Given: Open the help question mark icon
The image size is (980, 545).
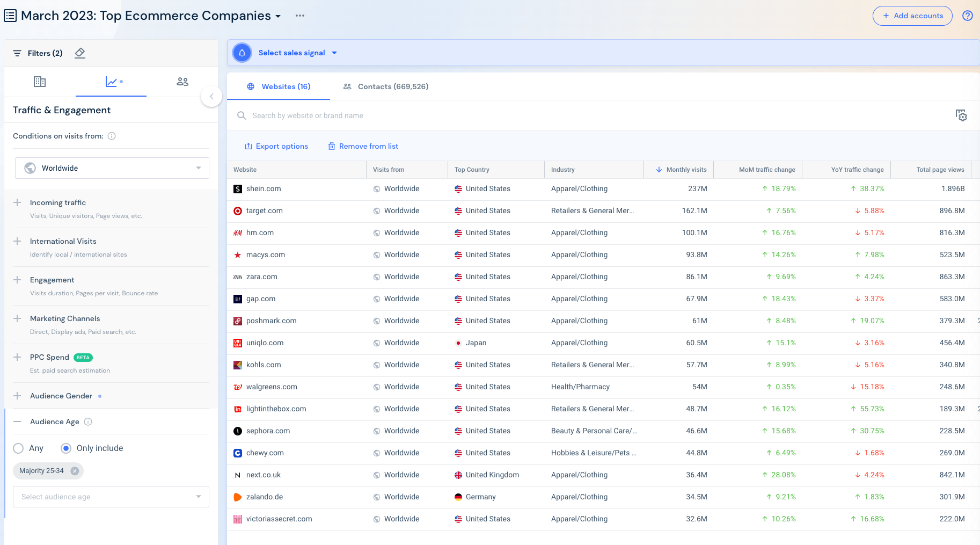Looking at the screenshot, I should (967, 16).
